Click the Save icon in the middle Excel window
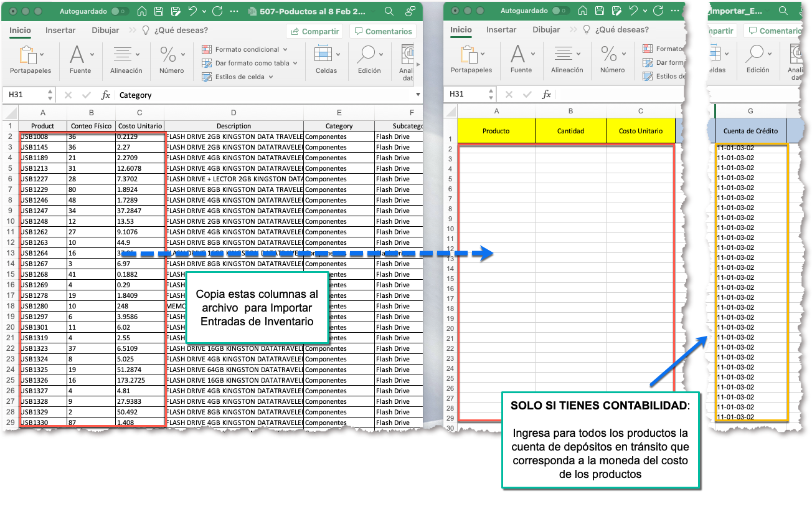812x511 pixels. (x=600, y=11)
